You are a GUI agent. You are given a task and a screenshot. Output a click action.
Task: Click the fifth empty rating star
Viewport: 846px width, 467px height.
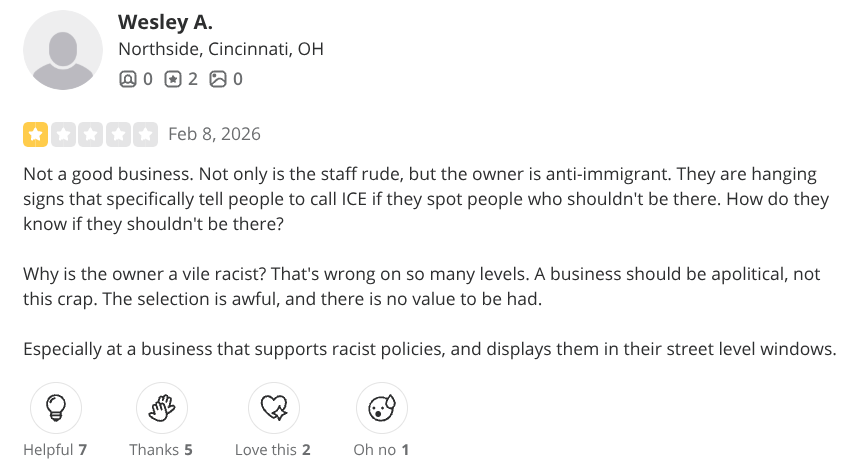[146, 134]
